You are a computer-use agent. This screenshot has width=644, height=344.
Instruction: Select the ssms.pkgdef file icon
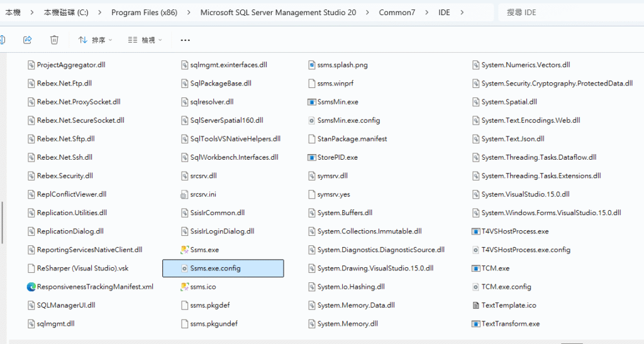coord(184,305)
